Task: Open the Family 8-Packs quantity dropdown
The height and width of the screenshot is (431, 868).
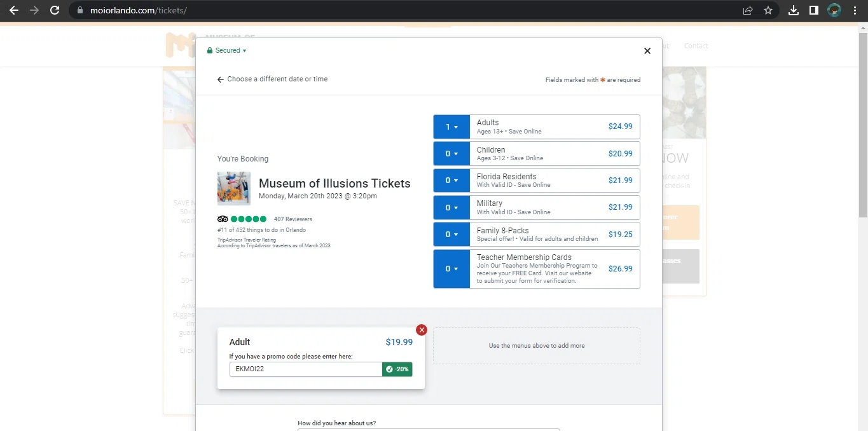Action: point(451,234)
